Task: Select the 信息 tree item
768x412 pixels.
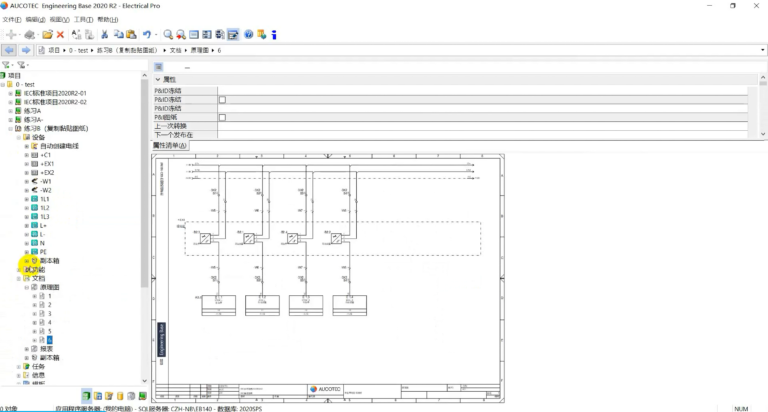Action: 38,375
